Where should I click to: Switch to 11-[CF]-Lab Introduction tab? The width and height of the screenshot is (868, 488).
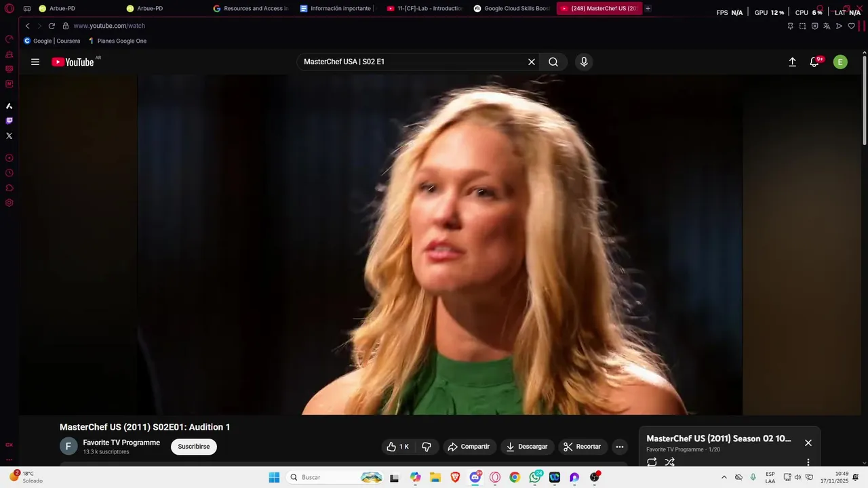tap(425, 9)
